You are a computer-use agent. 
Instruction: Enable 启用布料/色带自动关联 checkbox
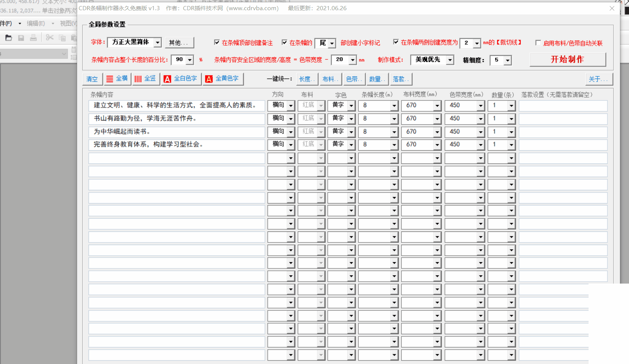coord(538,43)
